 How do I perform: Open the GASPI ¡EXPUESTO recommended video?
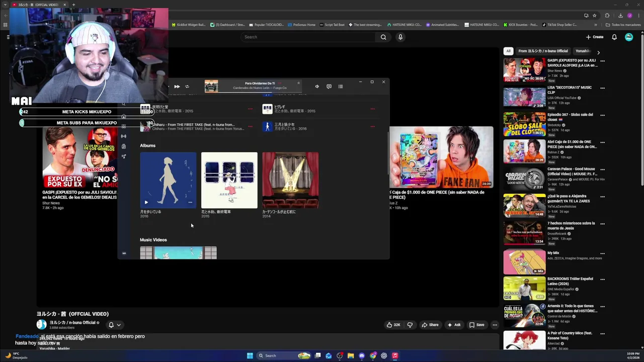tap(524, 70)
